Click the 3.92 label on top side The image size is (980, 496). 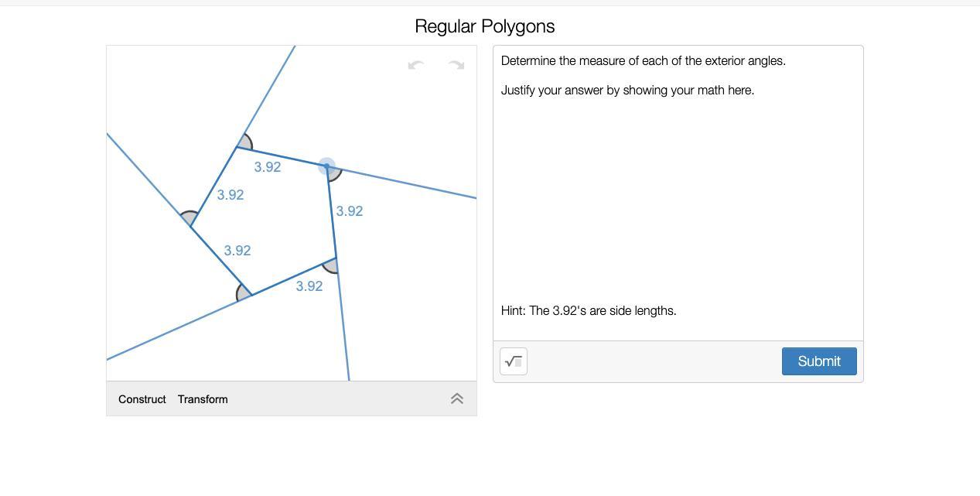pos(268,167)
